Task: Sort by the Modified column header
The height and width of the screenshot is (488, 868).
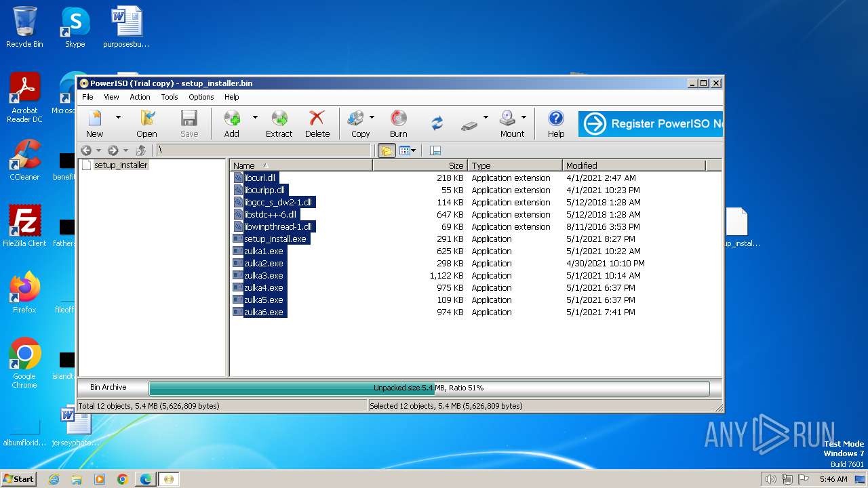Action: pyautogui.click(x=634, y=165)
